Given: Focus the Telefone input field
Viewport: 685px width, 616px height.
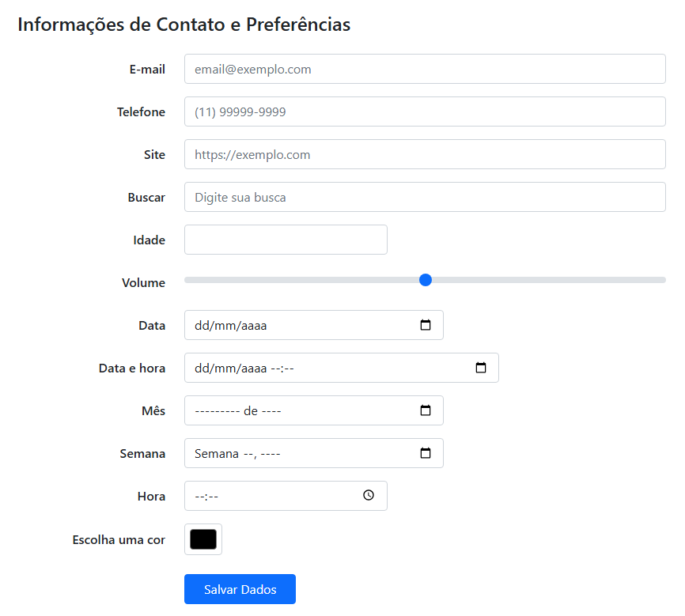Looking at the screenshot, I should 356,111.
